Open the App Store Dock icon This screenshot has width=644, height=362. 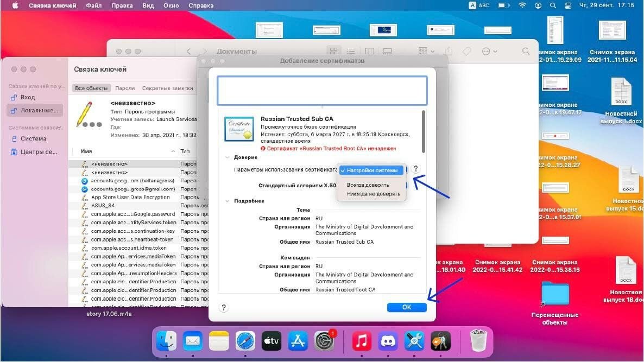[298, 341]
